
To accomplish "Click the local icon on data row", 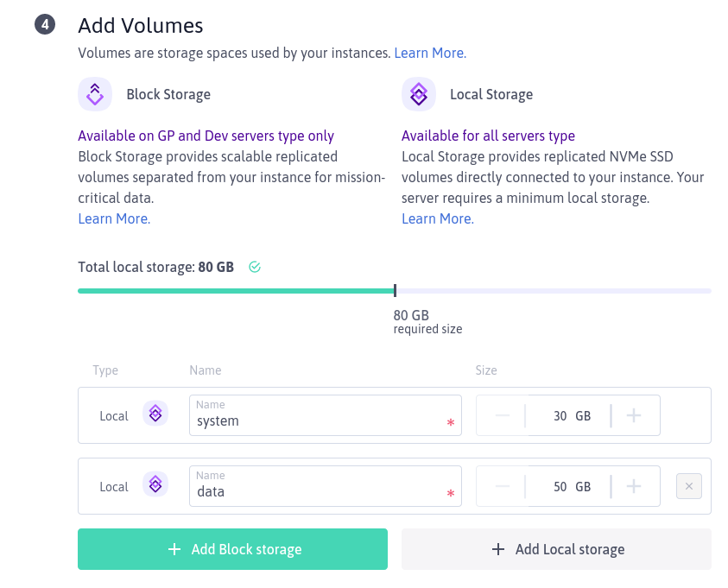I will (155, 486).
